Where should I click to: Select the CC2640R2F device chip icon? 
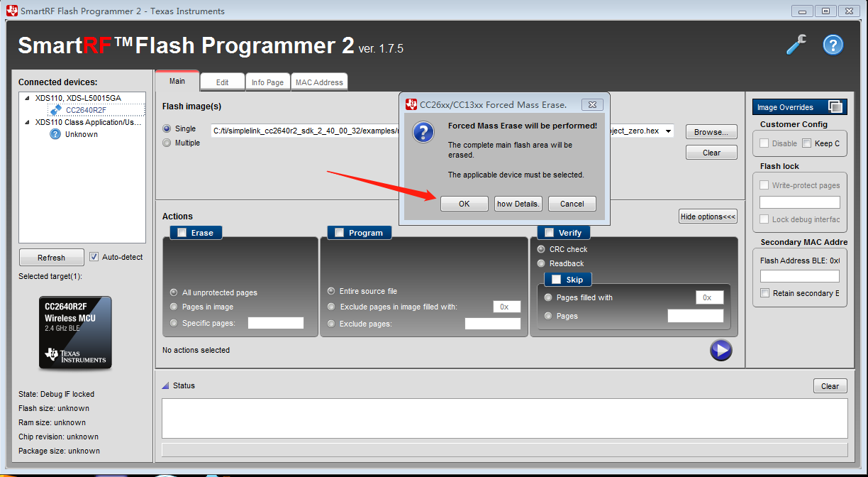coord(55,110)
